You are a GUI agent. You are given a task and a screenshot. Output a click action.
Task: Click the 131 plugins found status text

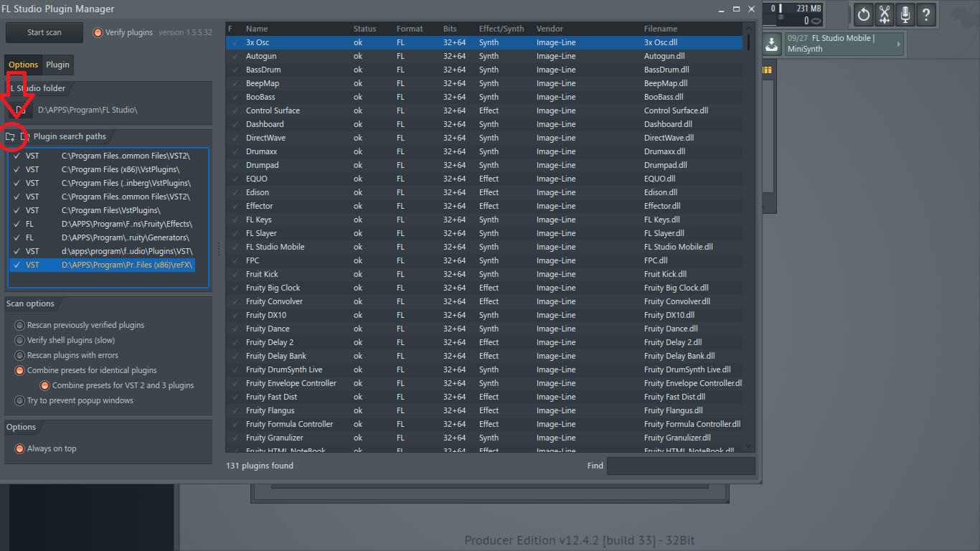[260, 466]
